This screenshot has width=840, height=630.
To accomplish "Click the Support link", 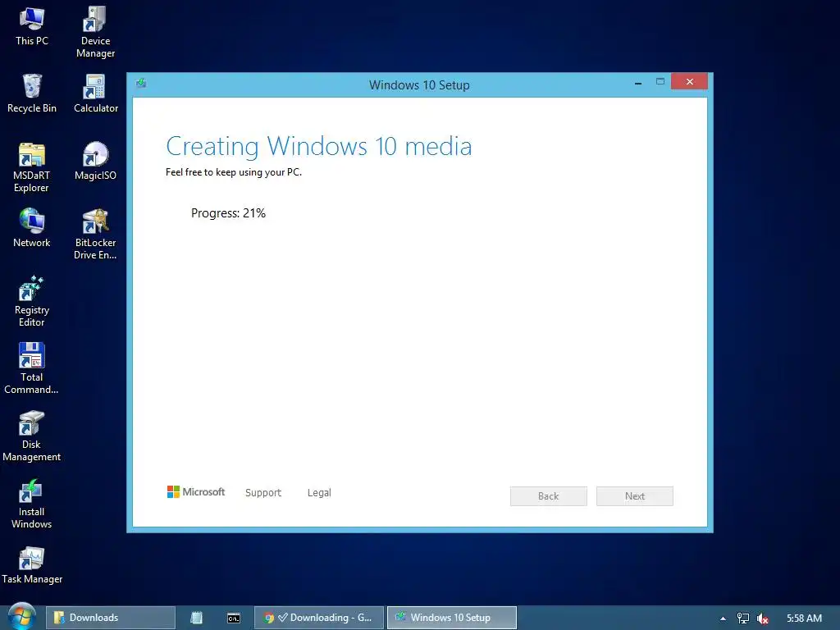I will [263, 492].
